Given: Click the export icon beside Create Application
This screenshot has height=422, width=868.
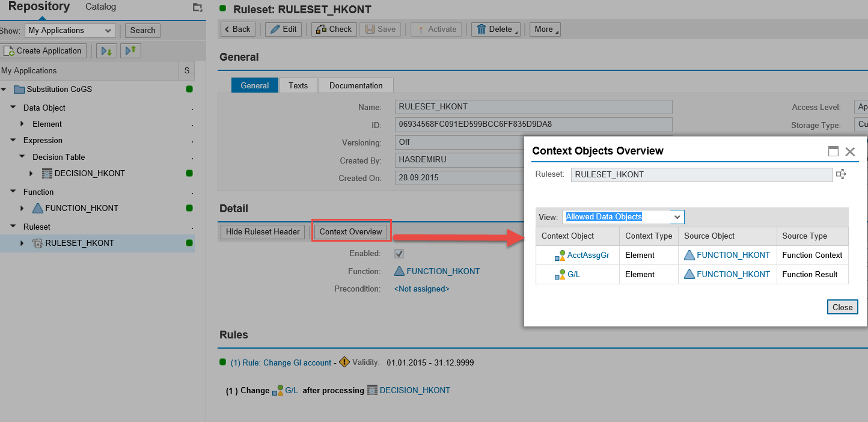Looking at the screenshot, I should (x=130, y=51).
